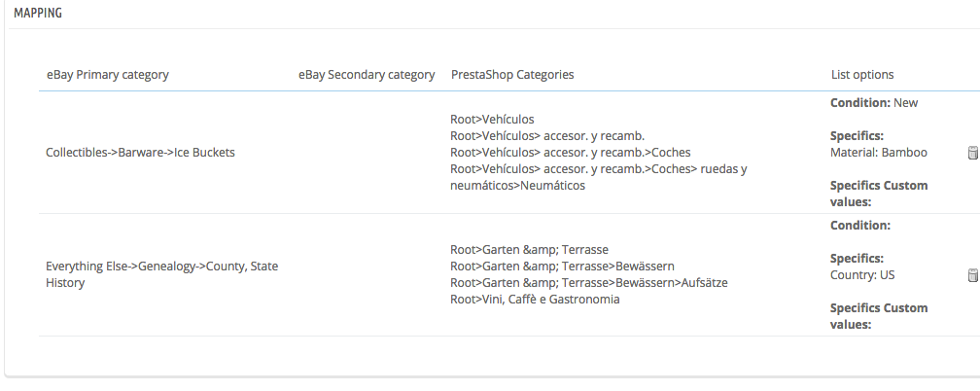980x391 pixels.
Task: Select Everything Else->Genealogy->County, State History text
Action: click(x=161, y=274)
